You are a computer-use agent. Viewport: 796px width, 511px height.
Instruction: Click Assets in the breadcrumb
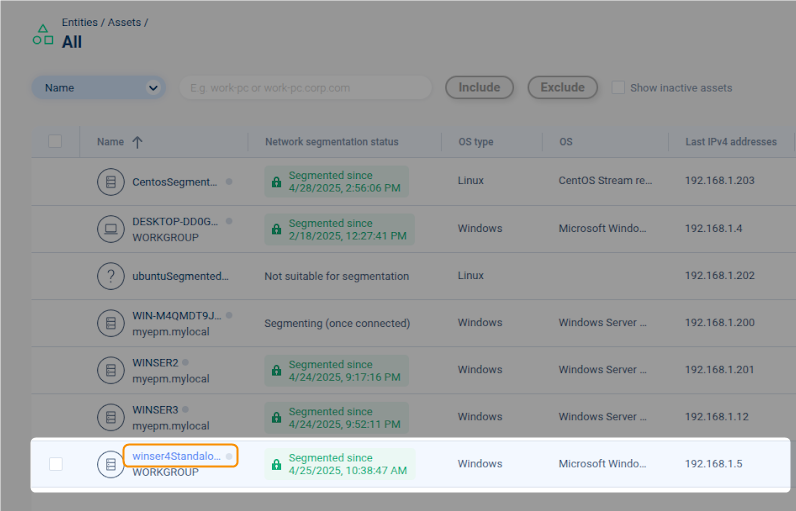(124, 22)
